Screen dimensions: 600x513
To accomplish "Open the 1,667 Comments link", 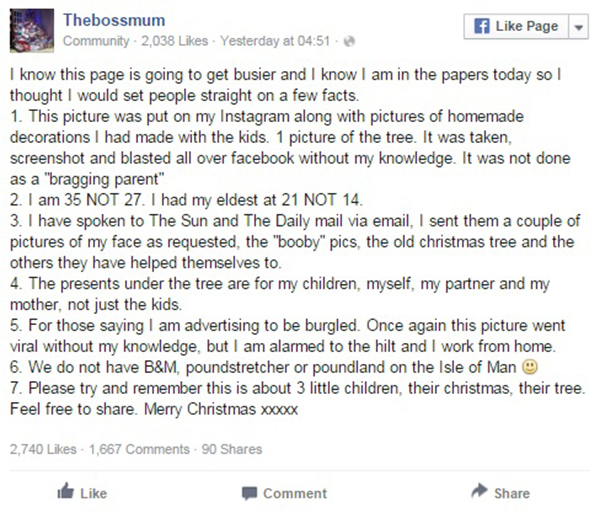I will click(x=139, y=449).
